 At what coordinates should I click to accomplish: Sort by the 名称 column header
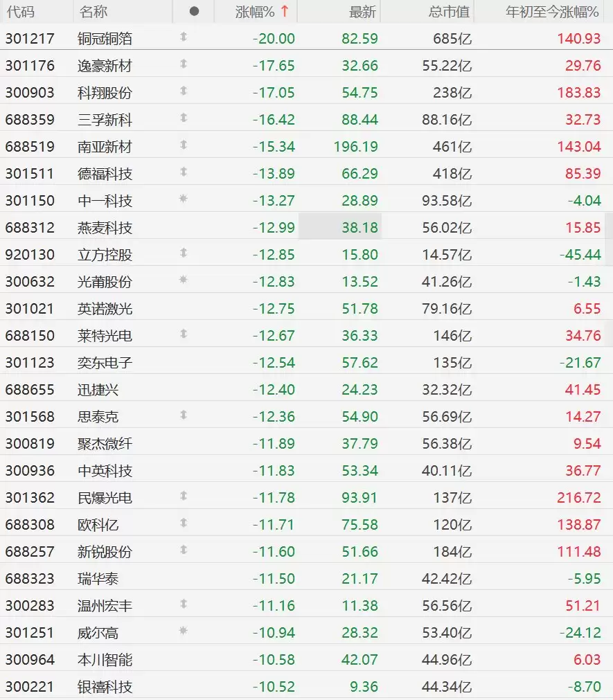point(94,12)
